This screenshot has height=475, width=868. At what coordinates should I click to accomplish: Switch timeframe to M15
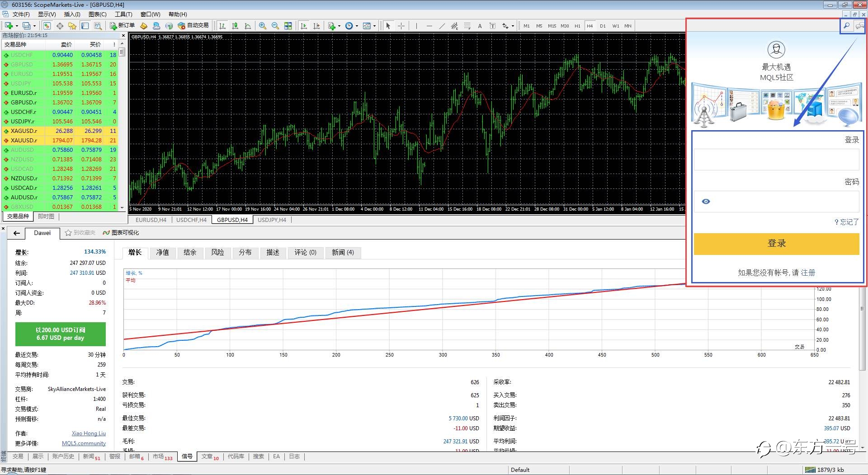[x=552, y=26]
